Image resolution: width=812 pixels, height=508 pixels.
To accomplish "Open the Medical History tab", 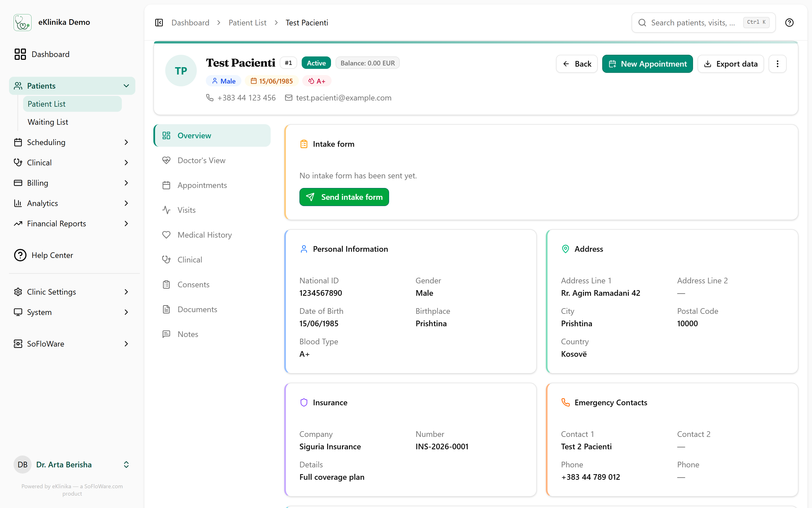I will (212, 235).
